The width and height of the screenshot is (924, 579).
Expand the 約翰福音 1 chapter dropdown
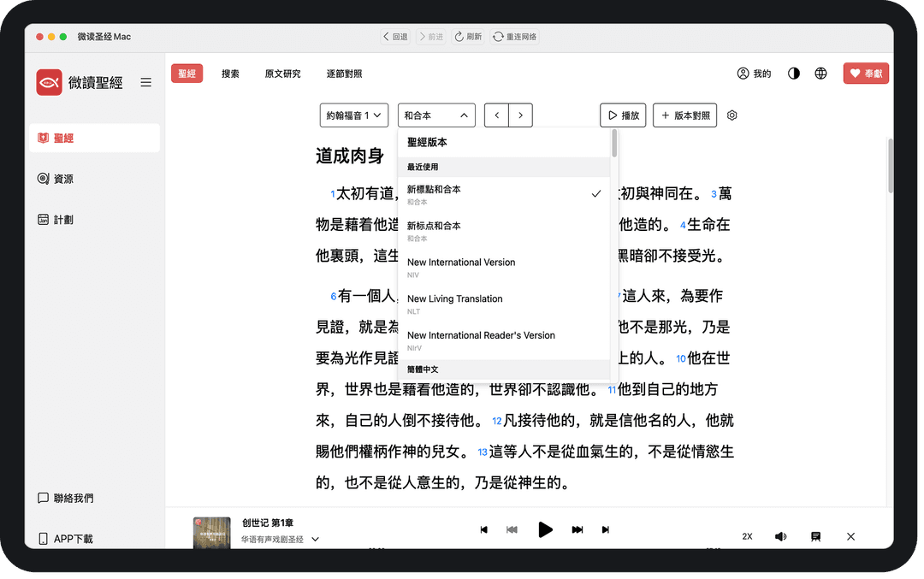[x=354, y=115]
